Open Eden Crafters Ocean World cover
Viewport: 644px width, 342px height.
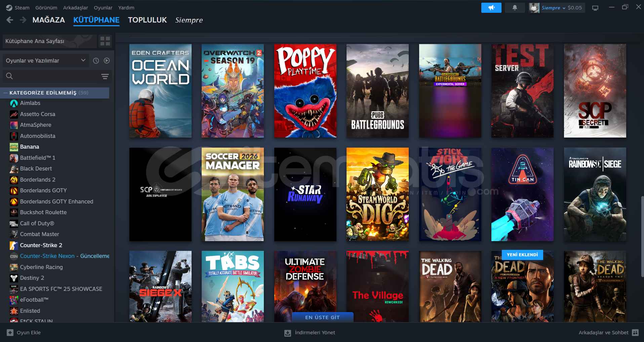click(x=160, y=91)
